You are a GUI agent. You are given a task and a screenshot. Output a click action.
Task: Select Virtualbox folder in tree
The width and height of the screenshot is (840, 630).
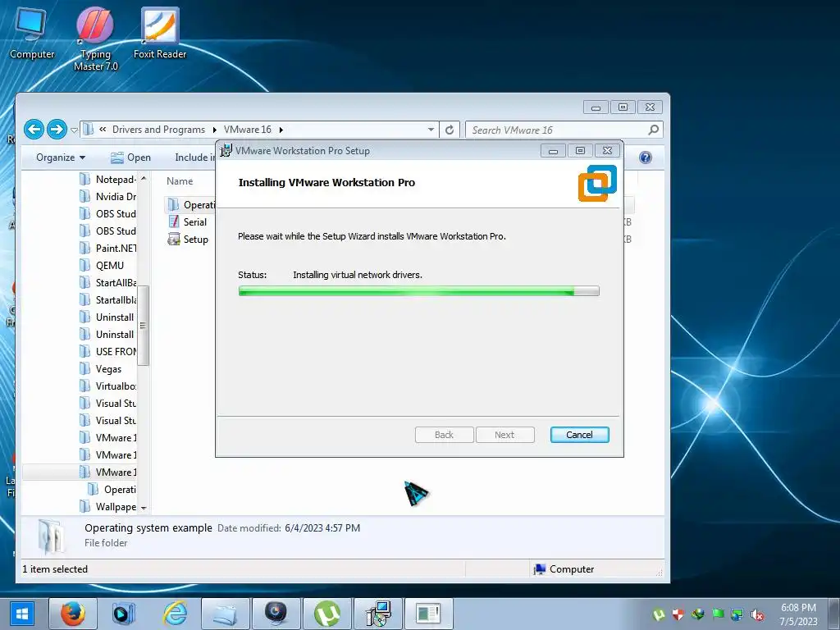107,386
